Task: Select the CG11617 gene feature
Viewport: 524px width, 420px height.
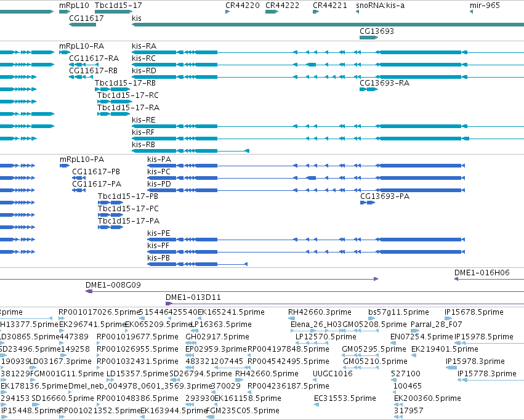Action: (83, 25)
